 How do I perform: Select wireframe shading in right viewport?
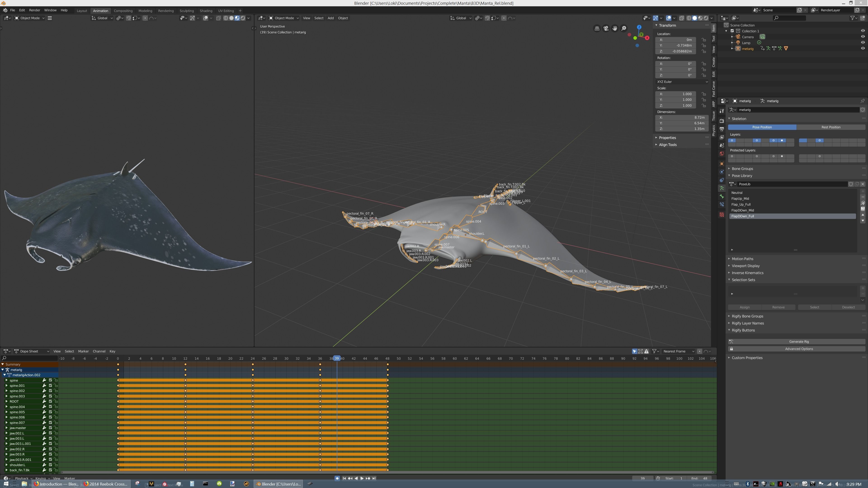tap(689, 18)
